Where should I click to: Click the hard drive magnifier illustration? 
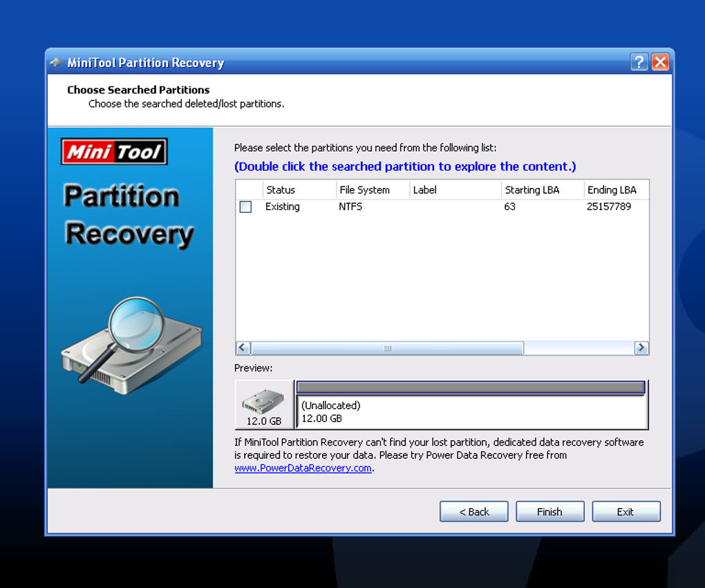[132, 346]
